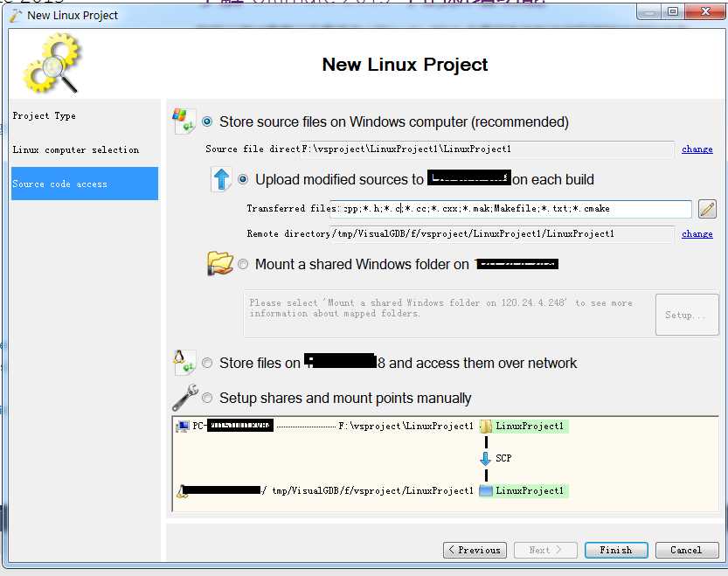Click the Cancel button
The height and width of the screenshot is (576, 728).
click(687, 550)
